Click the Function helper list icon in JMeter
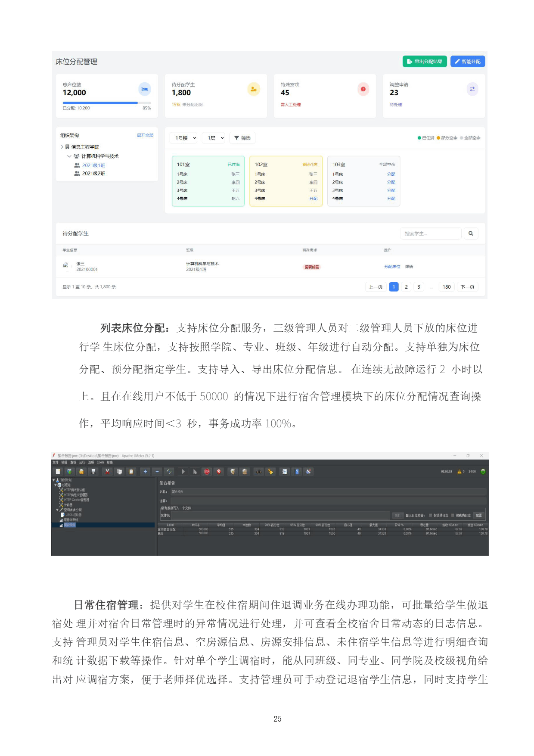This screenshot has width=534, height=756. pos(285,471)
